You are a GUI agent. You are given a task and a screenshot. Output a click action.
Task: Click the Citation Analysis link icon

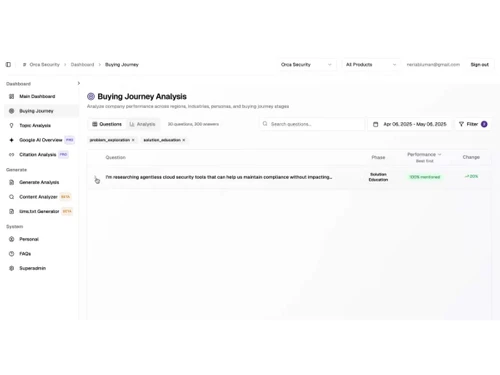pos(12,155)
